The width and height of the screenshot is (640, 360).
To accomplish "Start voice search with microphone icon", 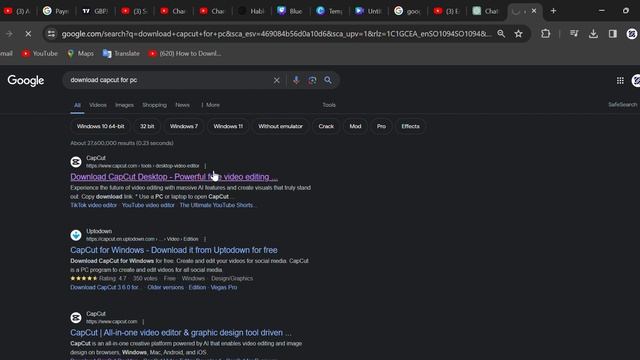I will pos(296,80).
